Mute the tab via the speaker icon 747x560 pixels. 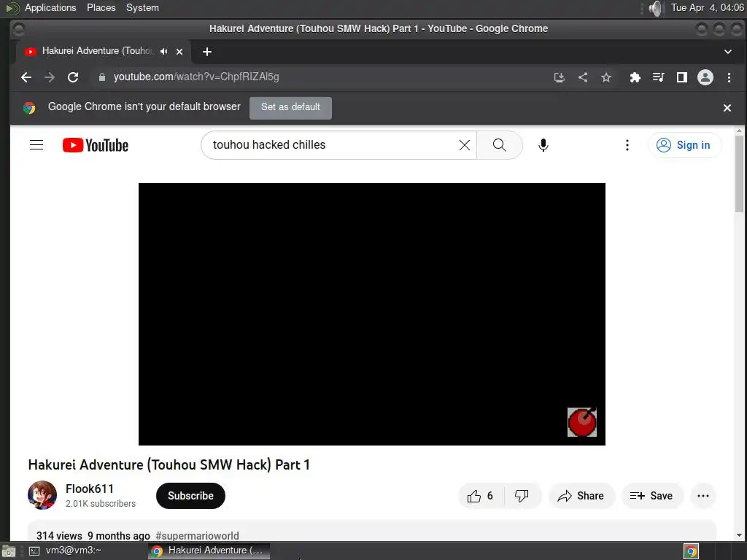pyautogui.click(x=164, y=52)
